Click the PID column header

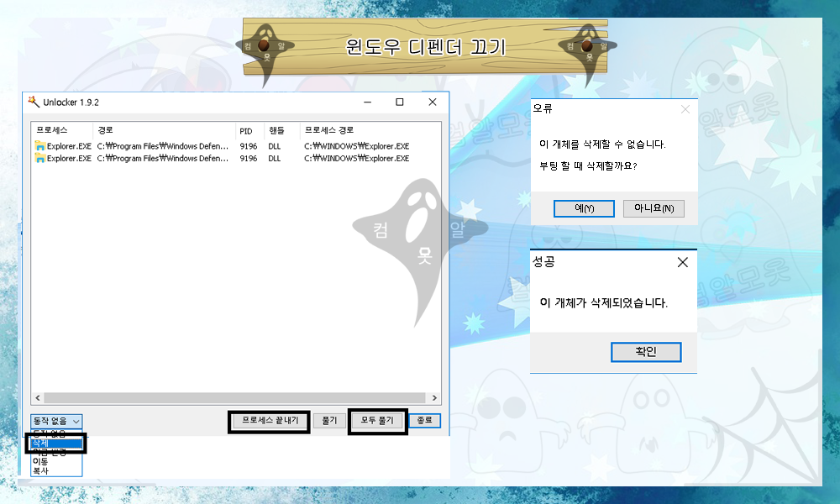pyautogui.click(x=249, y=130)
